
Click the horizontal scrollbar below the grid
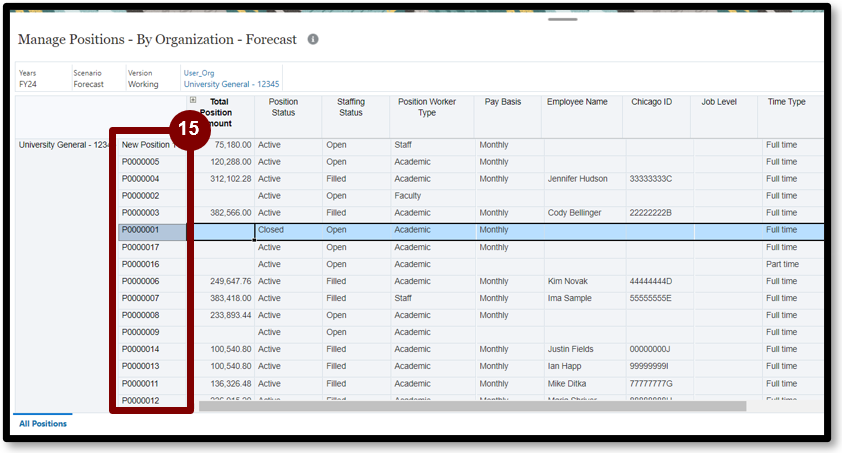(x=472, y=406)
